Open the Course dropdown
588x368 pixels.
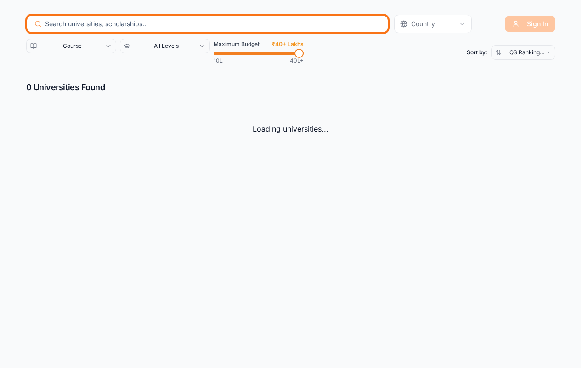[x=71, y=46]
